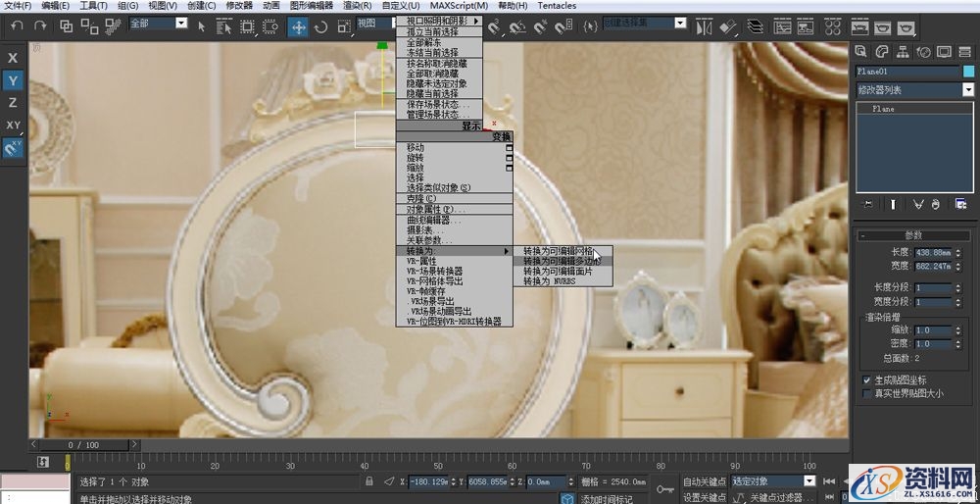Open the Layer Manager icon
Image resolution: width=980 pixels, height=504 pixels.
pos(756,26)
